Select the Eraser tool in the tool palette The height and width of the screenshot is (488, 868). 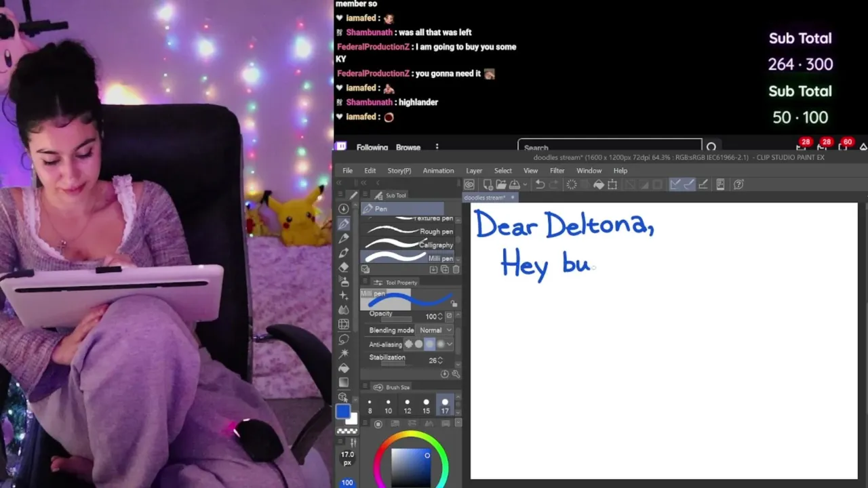click(x=344, y=267)
